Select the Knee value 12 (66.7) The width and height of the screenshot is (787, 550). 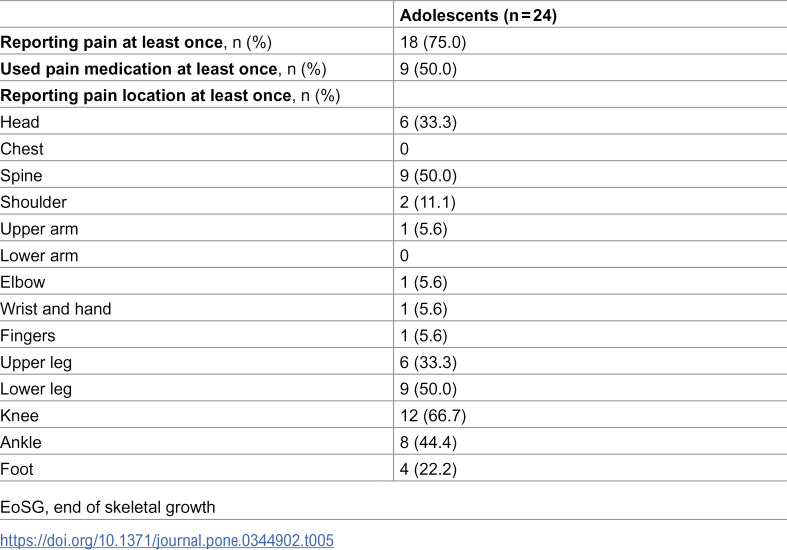click(x=433, y=416)
